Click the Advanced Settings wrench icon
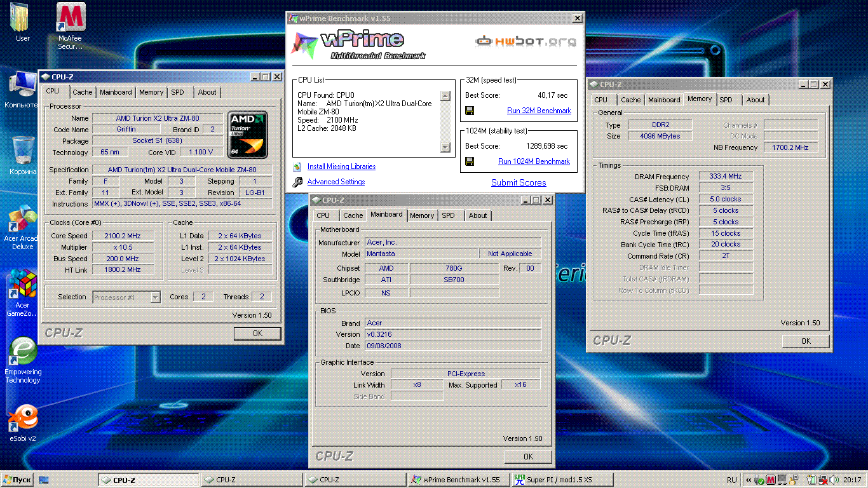This screenshot has width=868, height=488. point(297,182)
